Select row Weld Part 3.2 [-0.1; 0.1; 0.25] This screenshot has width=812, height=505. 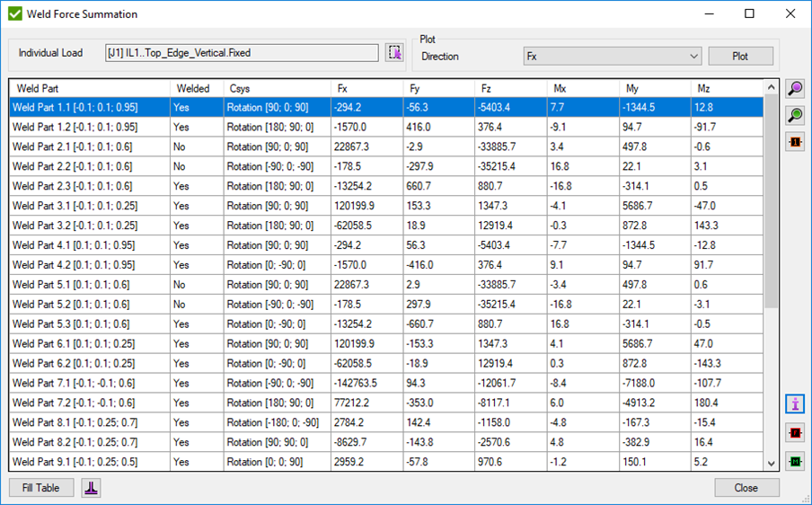coord(386,226)
